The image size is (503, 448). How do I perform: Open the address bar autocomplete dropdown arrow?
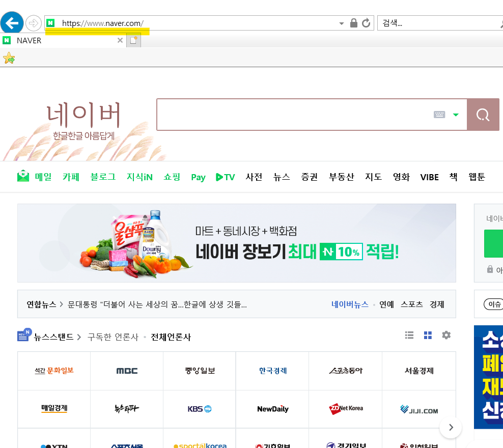[x=341, y=23]
